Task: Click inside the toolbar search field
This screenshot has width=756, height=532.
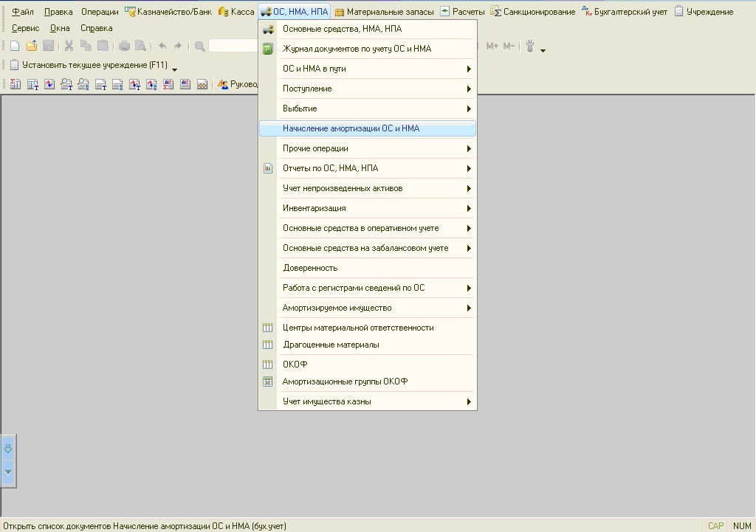Action: pyautogui.click(x=233, y=46)
